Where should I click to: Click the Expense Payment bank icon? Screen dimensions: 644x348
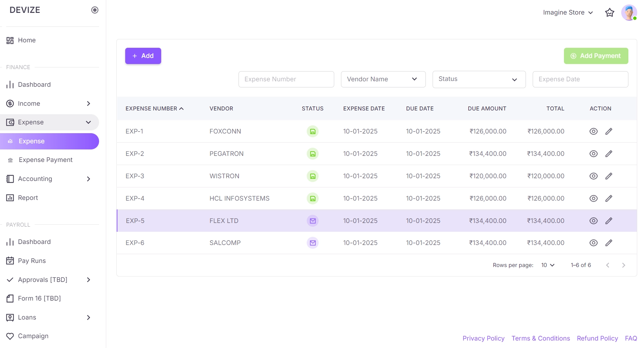click(11, 160)
